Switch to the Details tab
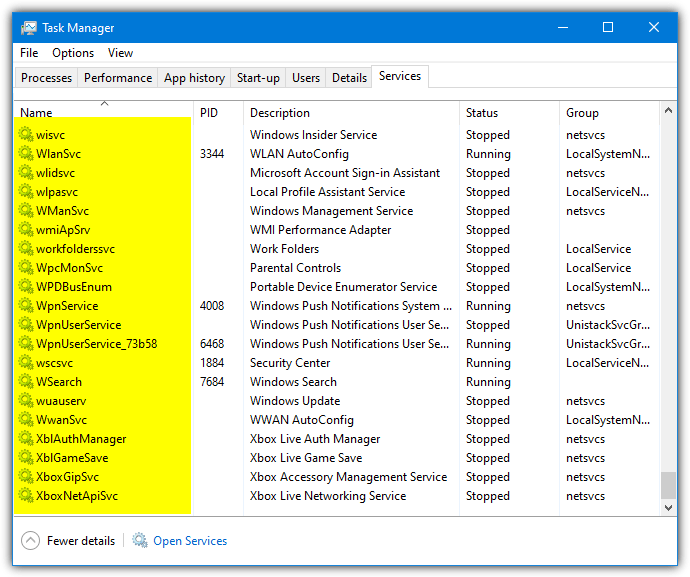The height and width of the screenshot is (577, 690). (x=349, y=78)
